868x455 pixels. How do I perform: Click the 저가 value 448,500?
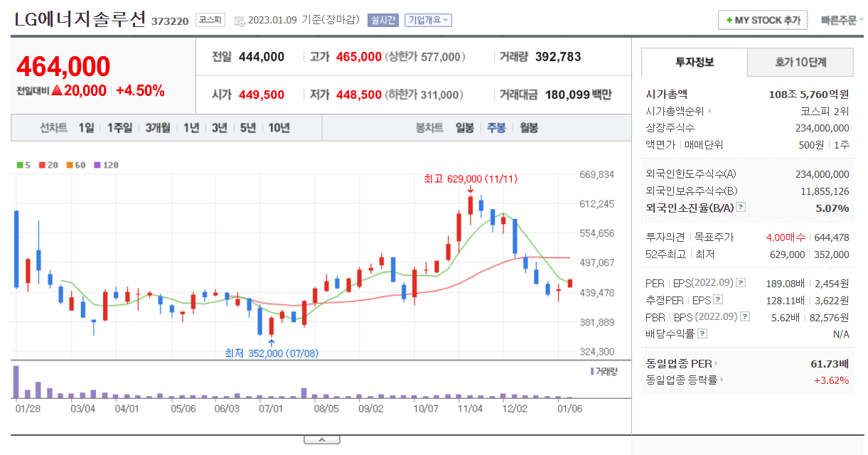pos(359,95)
